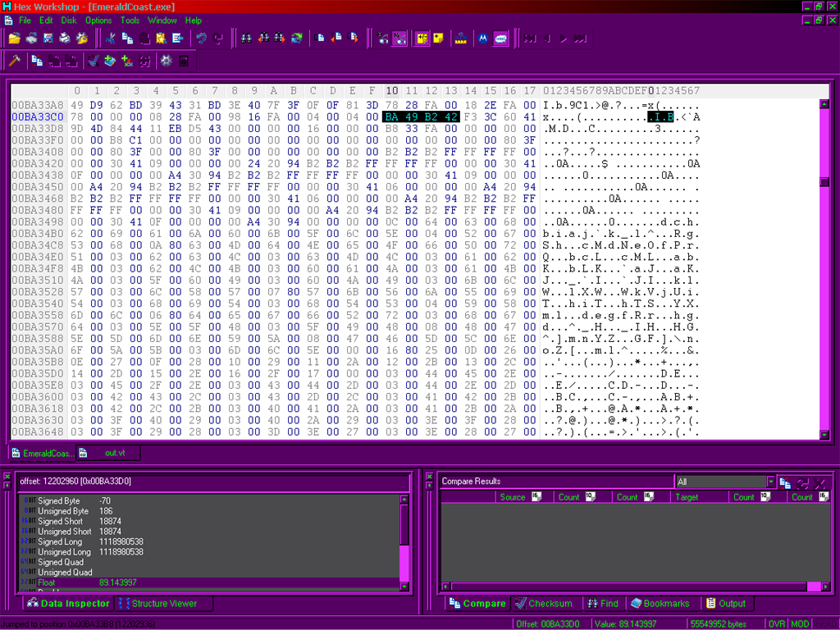
Task: Click the Generate Checksum checkmark icon
Action: pos(94,61)
